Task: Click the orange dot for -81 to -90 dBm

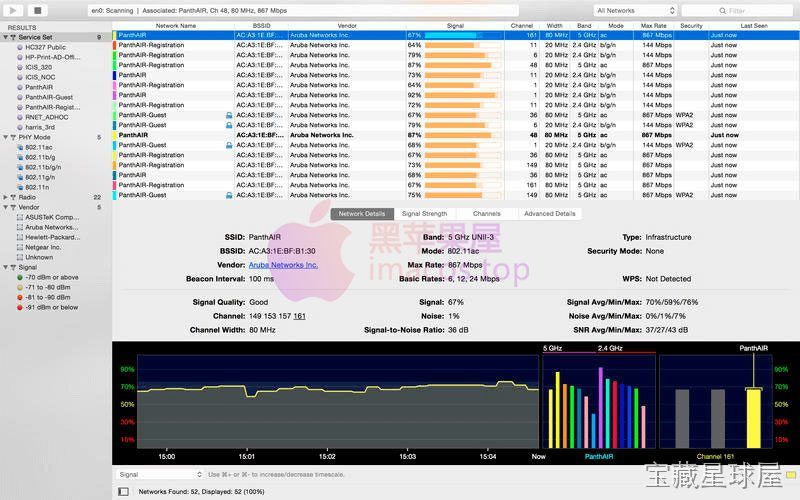Action: 20,297
